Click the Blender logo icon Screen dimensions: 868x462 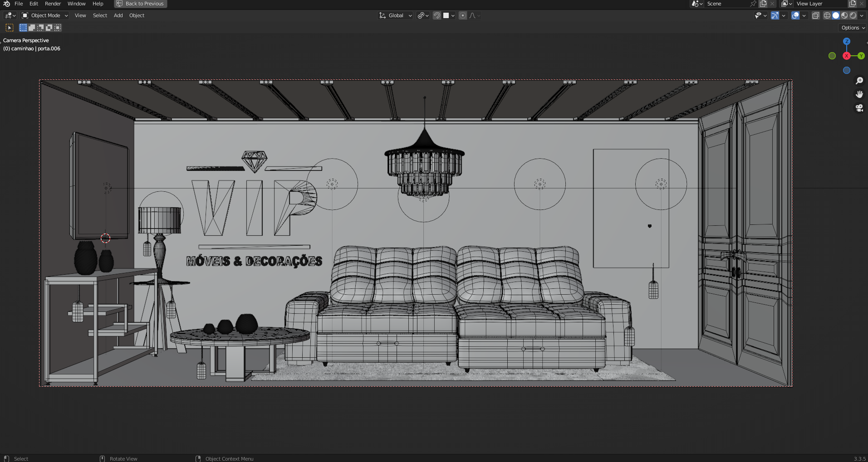[x=6, y=4]
